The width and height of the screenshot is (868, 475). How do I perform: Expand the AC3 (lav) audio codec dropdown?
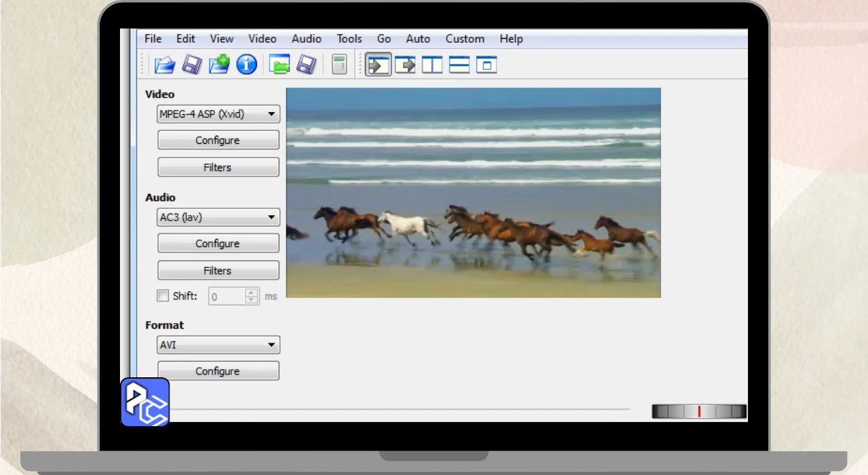point(218,218)
